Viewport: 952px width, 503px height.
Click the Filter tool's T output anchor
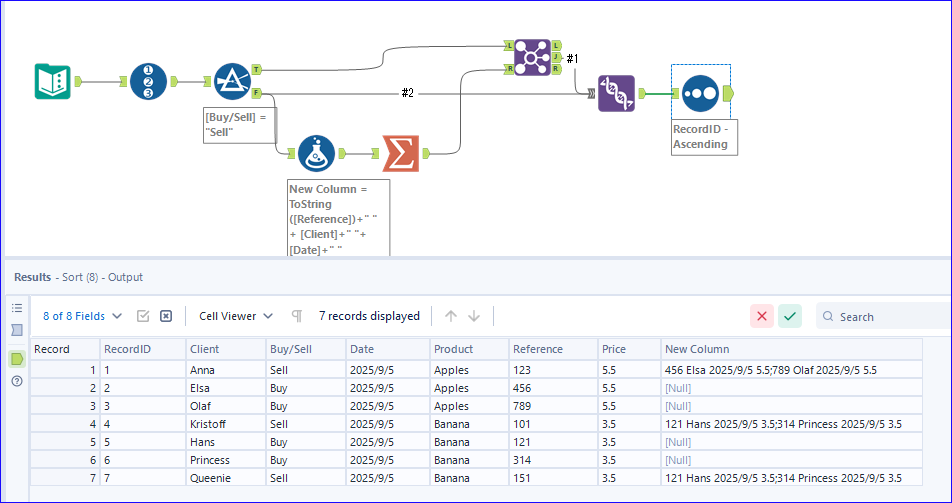(x=257, y=70)
